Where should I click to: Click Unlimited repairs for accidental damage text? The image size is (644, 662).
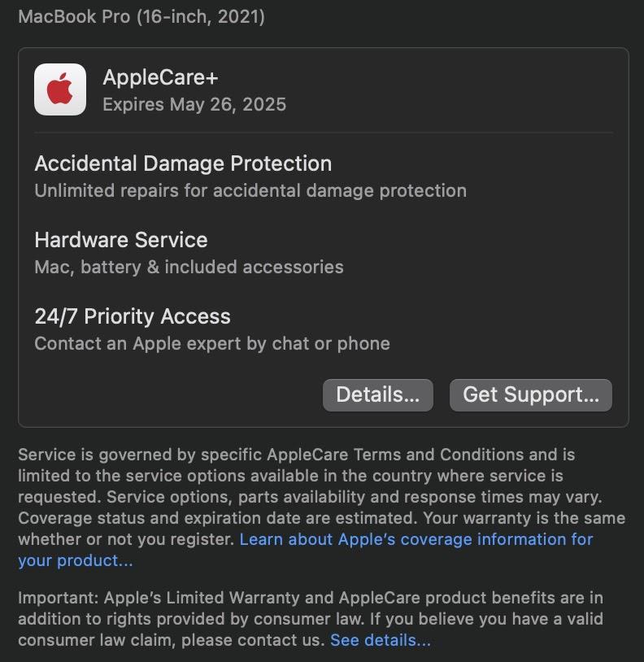pyautogui.click(x=250, y=191)
